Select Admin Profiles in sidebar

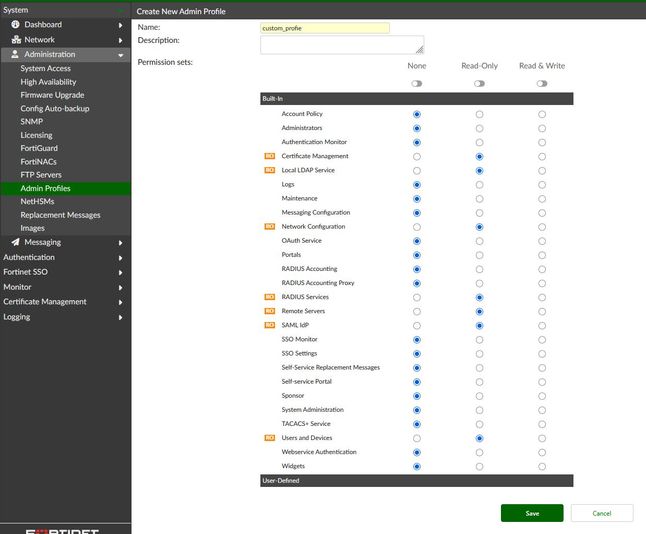click(x=45, y=188)
